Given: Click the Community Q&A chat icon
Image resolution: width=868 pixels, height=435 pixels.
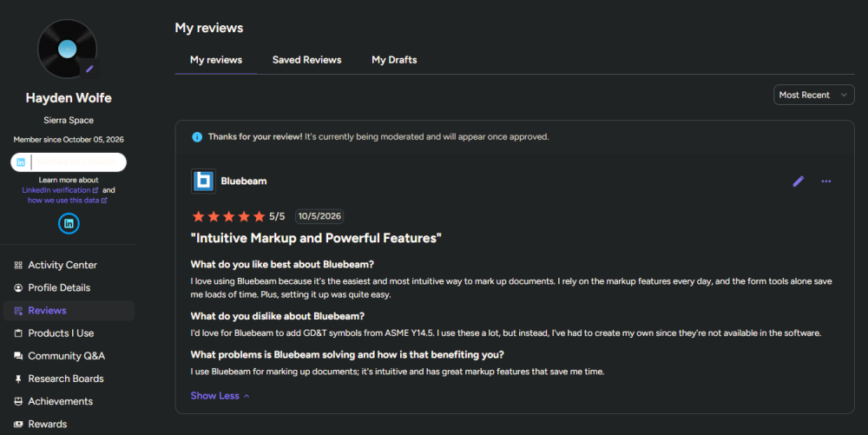Looking at the screenshot, I should tap(18, 356).
